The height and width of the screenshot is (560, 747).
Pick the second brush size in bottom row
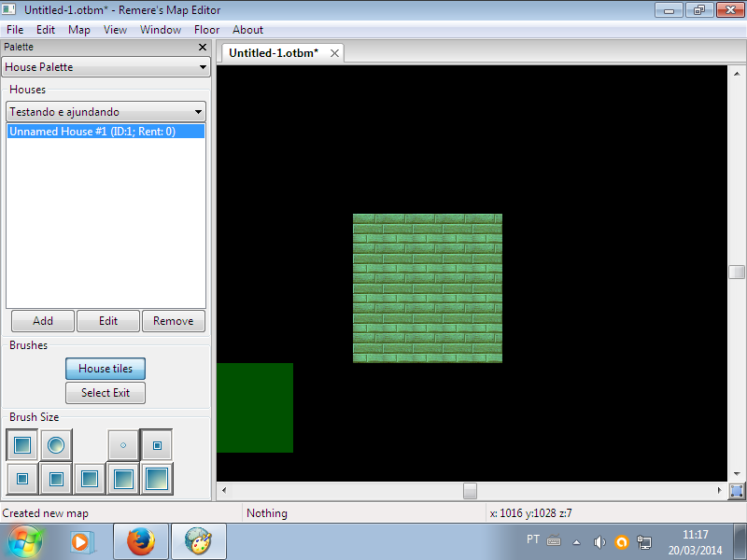56,479
